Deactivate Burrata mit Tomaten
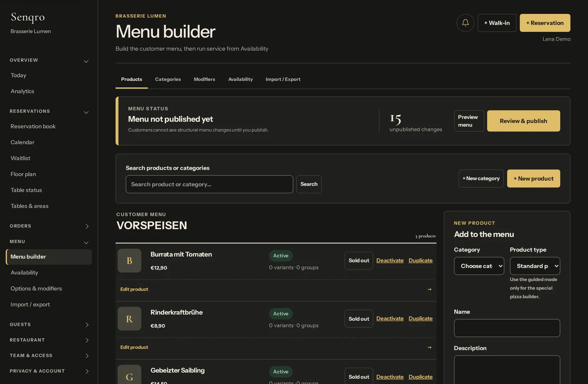The image size is (588, 384). click(390, 261)
